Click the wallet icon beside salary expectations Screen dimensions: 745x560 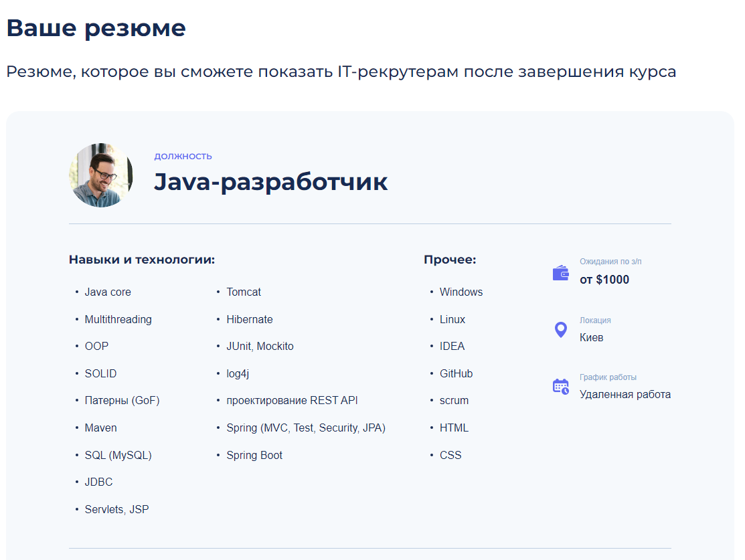561,273
